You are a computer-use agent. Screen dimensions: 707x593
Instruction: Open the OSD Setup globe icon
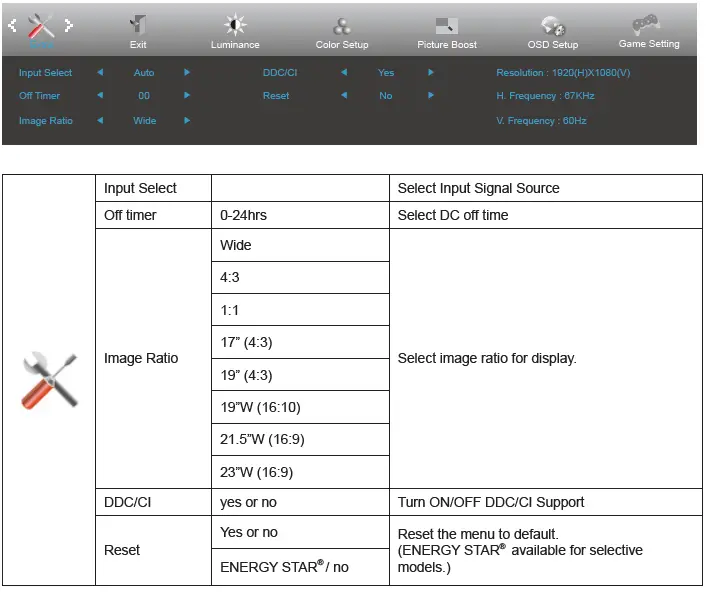coord(553,26)
